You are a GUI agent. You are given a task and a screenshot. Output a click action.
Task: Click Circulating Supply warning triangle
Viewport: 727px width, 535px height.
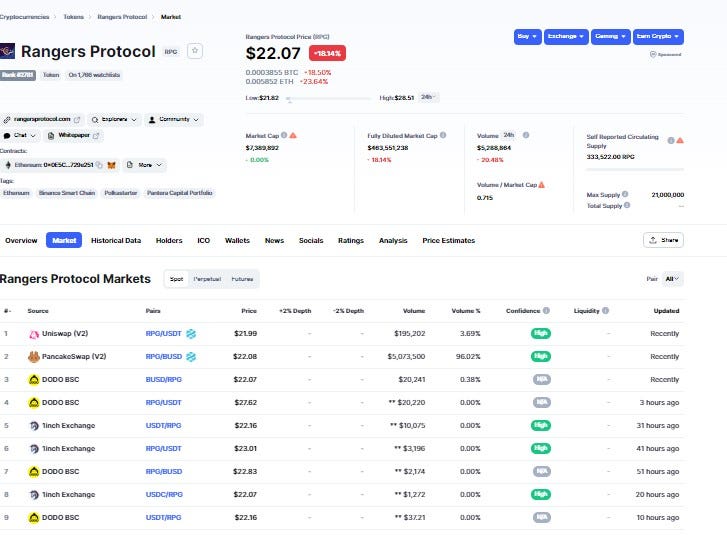coord(680,140)
